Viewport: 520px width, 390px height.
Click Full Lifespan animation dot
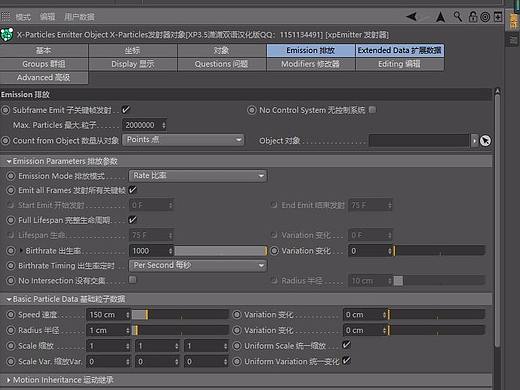11,220
